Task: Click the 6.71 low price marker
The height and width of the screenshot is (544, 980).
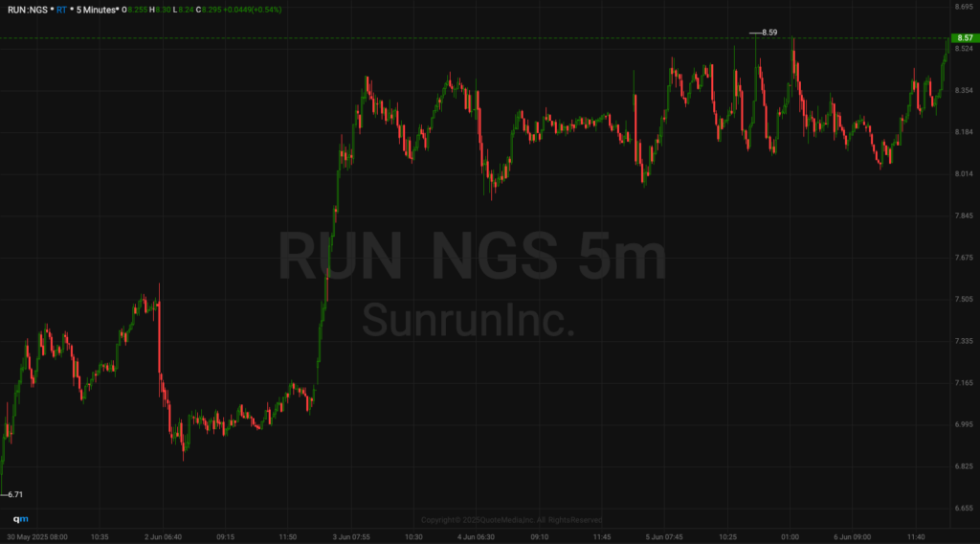Action: 15,494
